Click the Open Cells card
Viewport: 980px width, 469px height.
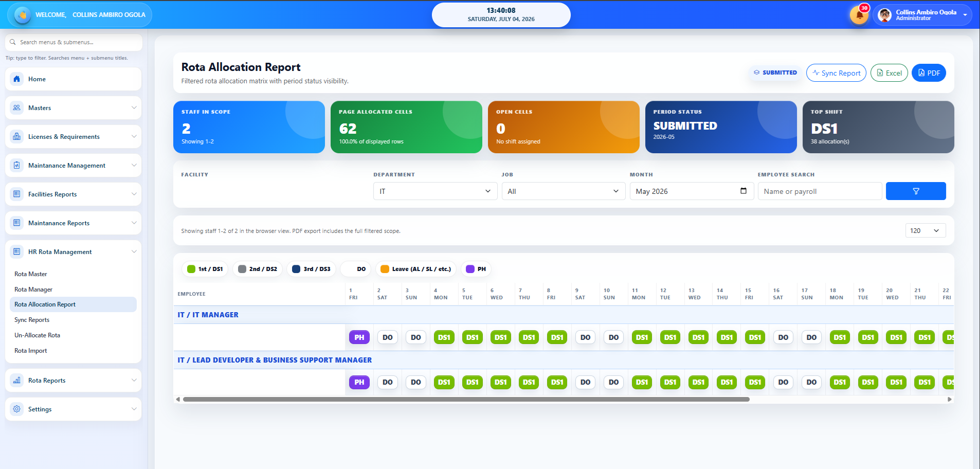[x=564, y=127]
